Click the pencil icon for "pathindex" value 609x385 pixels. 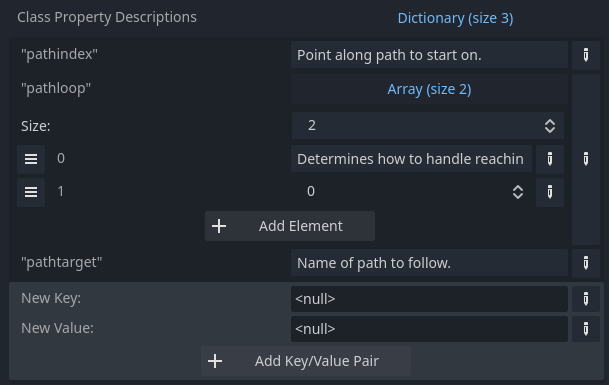coord(586,55)
